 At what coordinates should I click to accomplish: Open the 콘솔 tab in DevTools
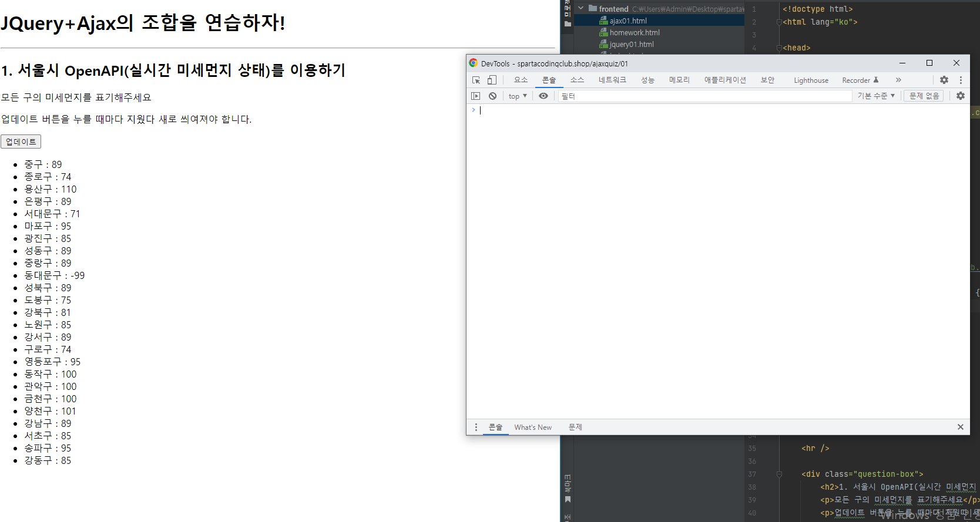549,80
